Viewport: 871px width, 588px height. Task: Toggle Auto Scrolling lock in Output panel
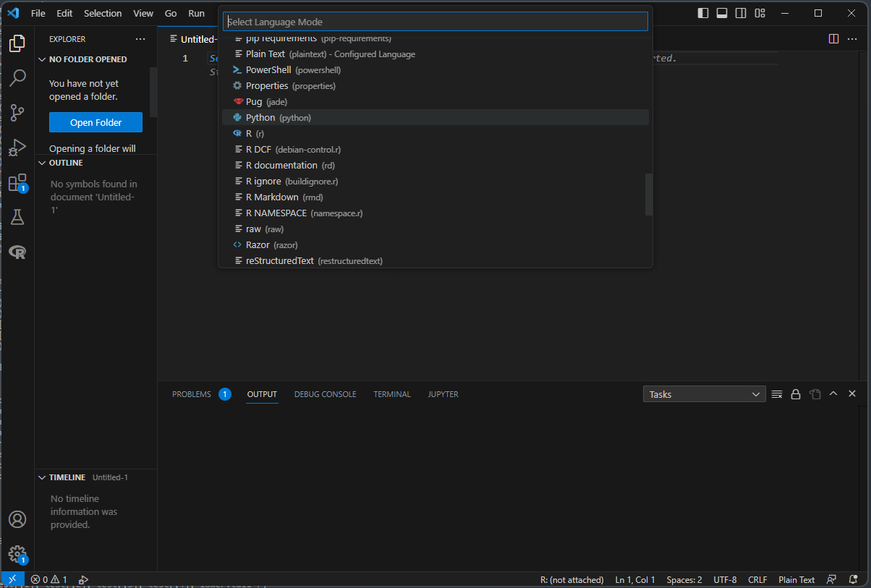(795, 393)
